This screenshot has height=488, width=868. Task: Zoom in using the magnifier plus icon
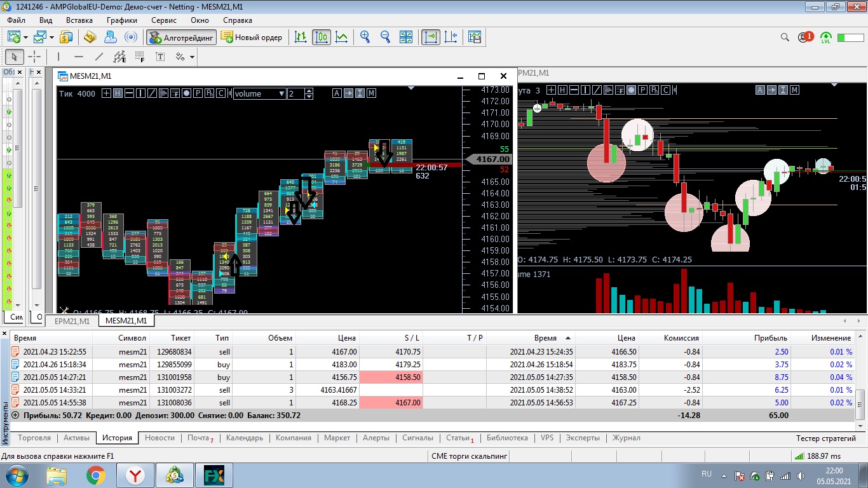coord(365,37)
